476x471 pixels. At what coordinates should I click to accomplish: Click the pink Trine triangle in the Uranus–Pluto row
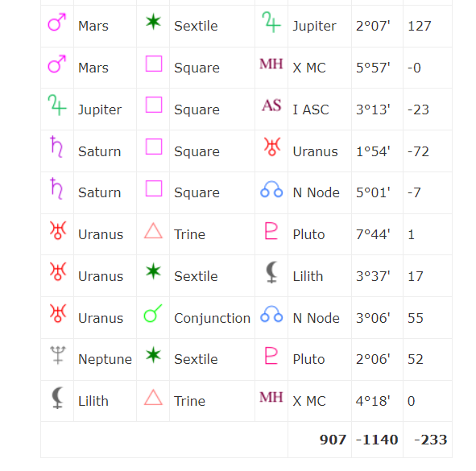tap(153, 230)
